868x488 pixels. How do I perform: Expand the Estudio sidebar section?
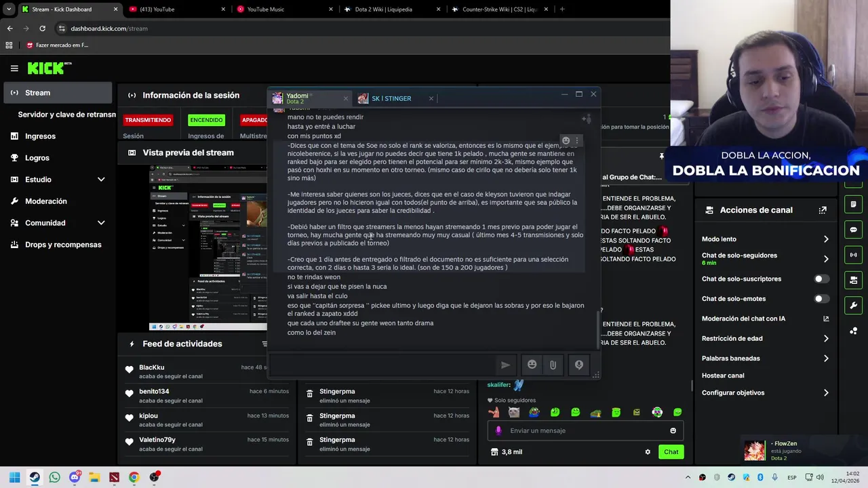101,180
